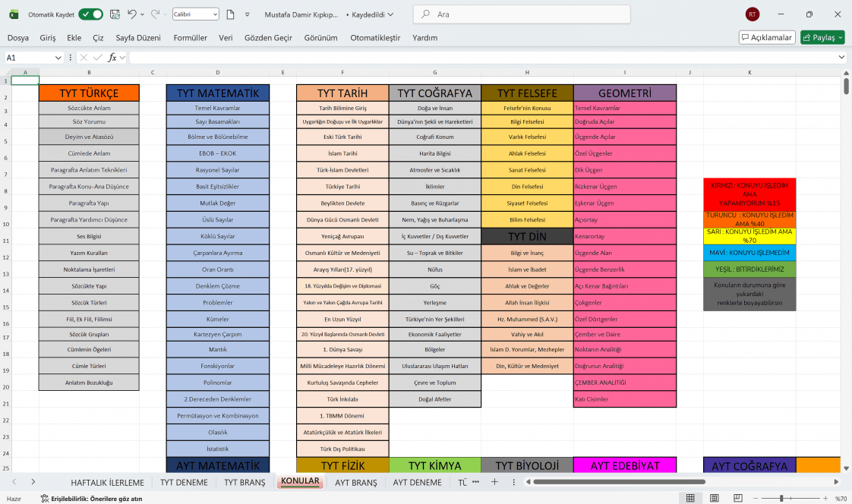Toggle the Otomatik Kaydet autosave switch
This screenshot has height=504, width=852.
[x=90, y=14]
